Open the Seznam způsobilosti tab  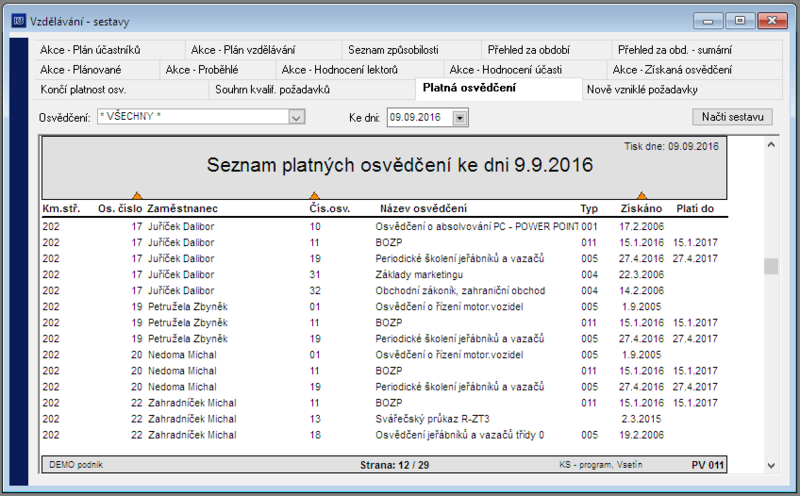pos(412,50)
